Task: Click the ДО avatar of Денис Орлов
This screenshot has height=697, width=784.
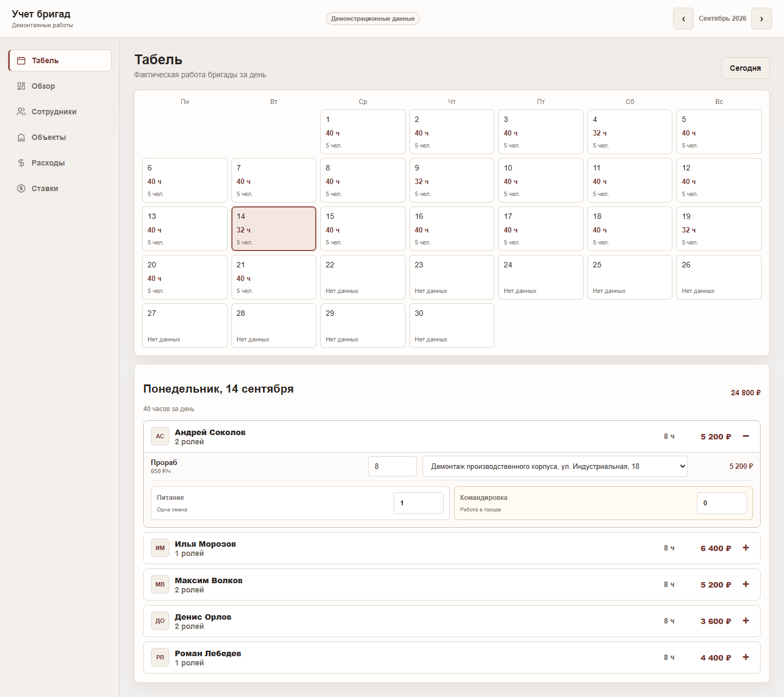Action: (x=160, y=621)
